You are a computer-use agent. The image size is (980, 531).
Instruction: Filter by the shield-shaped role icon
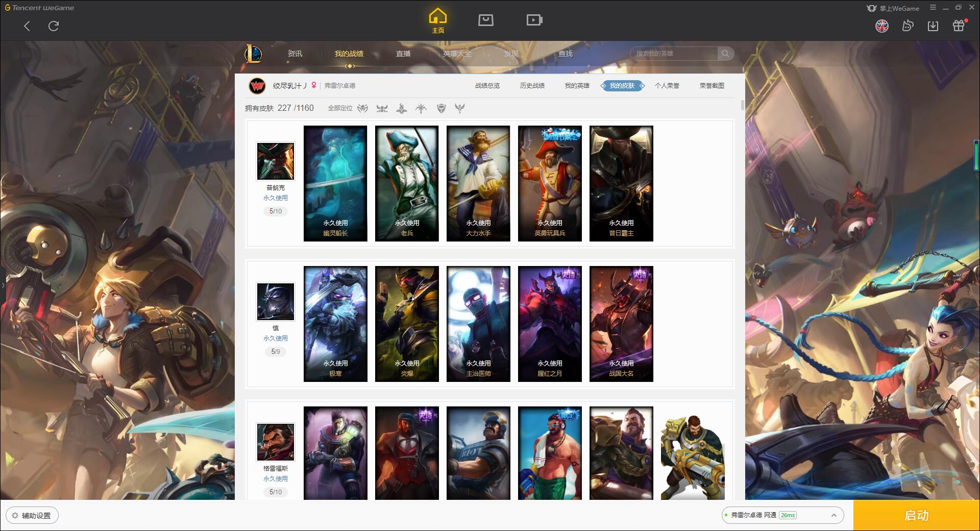tap(442, 108)
